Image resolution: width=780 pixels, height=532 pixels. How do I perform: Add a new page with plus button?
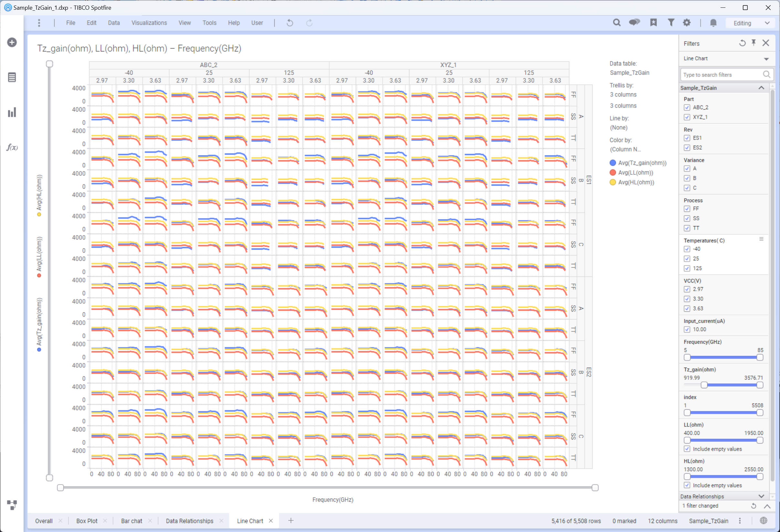pos(291,521)
